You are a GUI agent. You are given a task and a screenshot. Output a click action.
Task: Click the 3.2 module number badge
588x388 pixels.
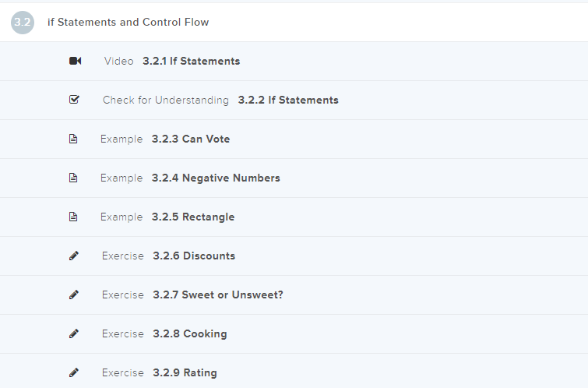(22, 22)
